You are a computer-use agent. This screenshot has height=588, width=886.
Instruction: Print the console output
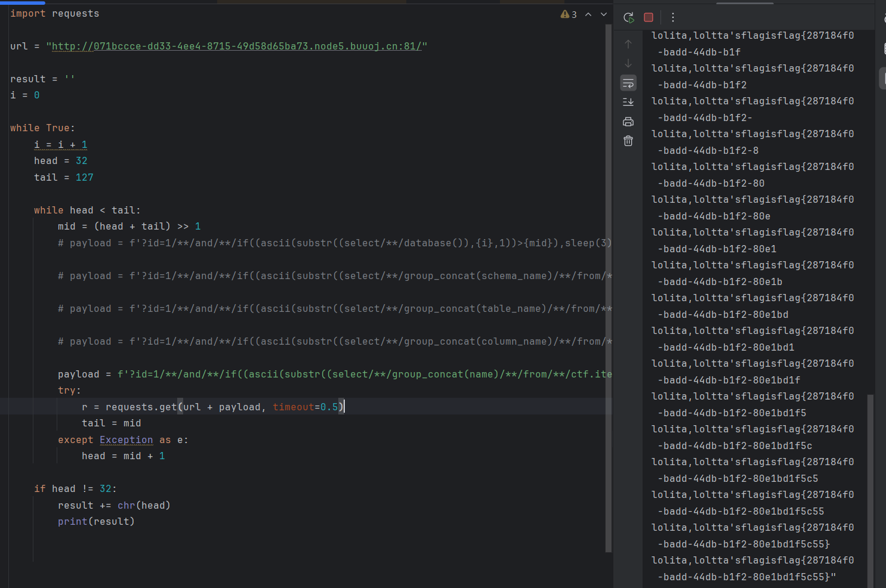coord(628,122)
